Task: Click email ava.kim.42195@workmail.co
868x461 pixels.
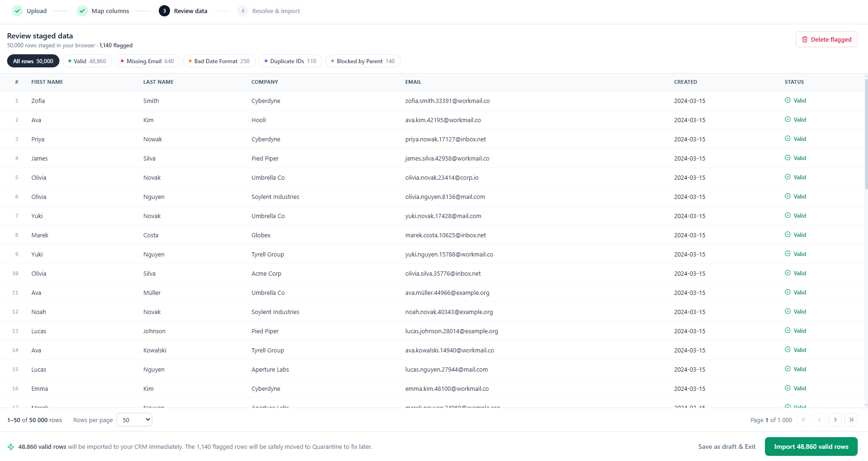Action: coord(443,120)
